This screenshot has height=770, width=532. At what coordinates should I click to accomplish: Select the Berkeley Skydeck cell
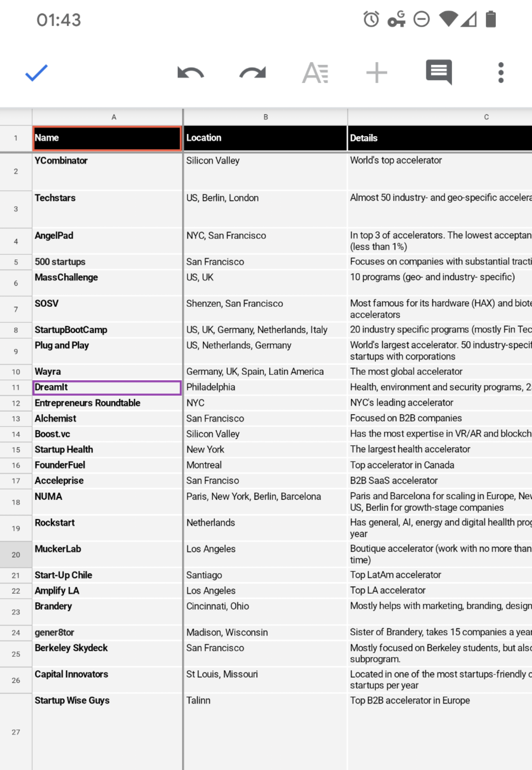tap(108, 653)
